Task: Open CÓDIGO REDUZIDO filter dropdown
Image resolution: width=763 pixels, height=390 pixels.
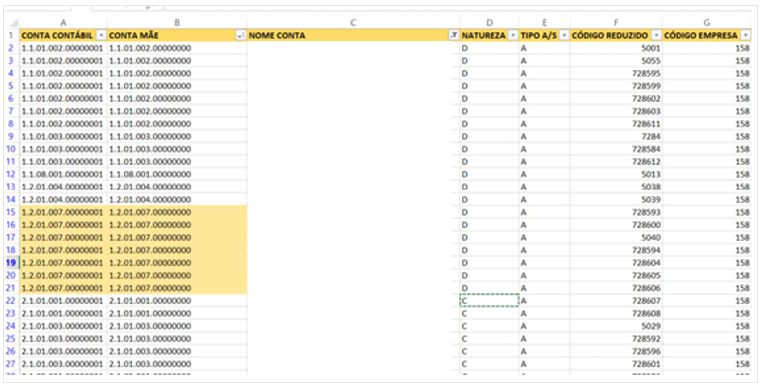Action: pyautogui.click(x=656, y=36)
